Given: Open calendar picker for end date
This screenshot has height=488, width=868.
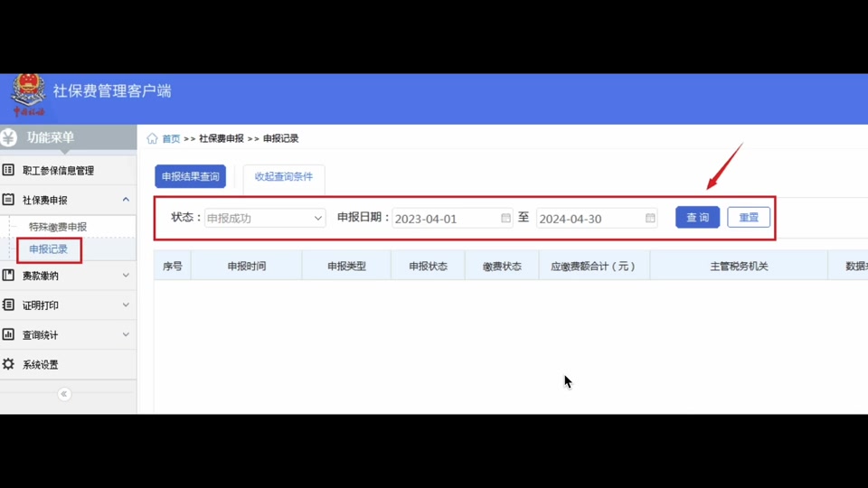Looking at the screenshot, I should click(650, 218).
